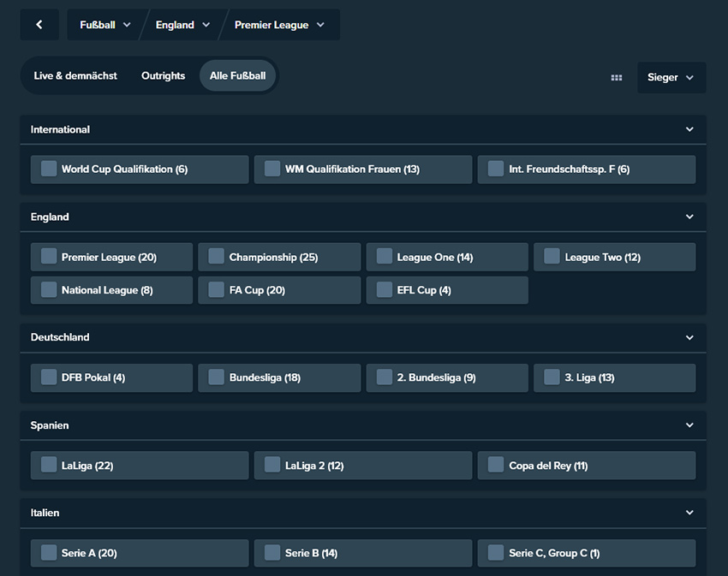The height and width of the screenshot is (576, 728).
Task: Switch to Live & demnächst tab
Action: coord(75,75)
